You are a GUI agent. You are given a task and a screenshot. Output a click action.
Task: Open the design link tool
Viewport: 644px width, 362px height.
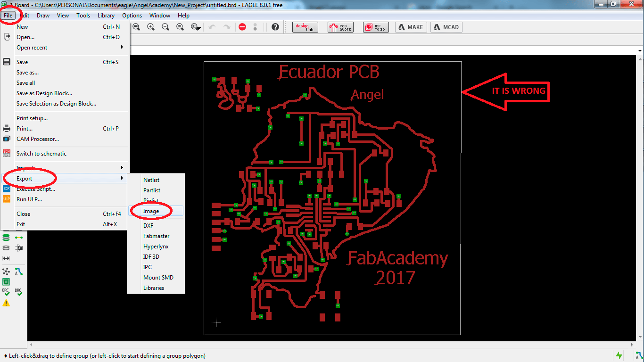pos(305,27)
